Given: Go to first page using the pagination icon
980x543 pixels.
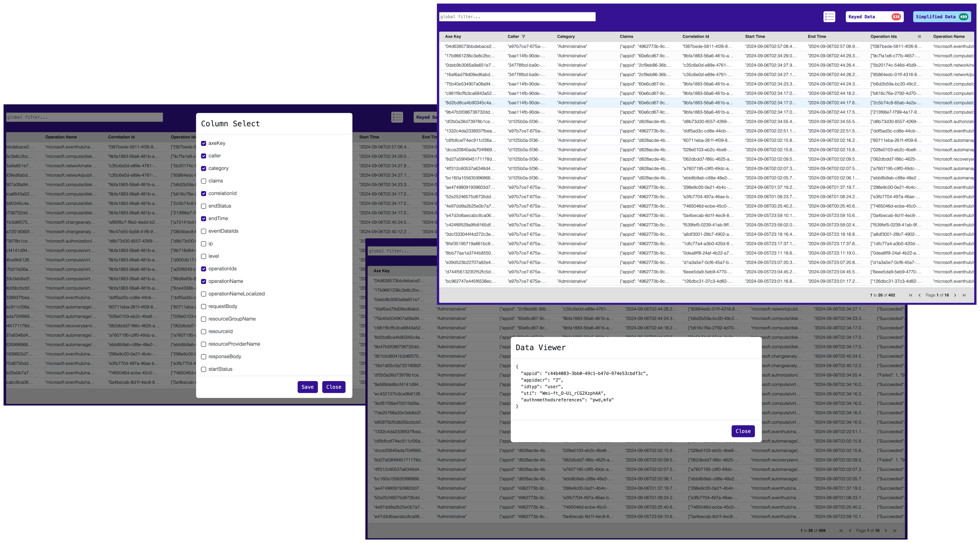Looking at the screenshot, I should (x=910, y=295).
